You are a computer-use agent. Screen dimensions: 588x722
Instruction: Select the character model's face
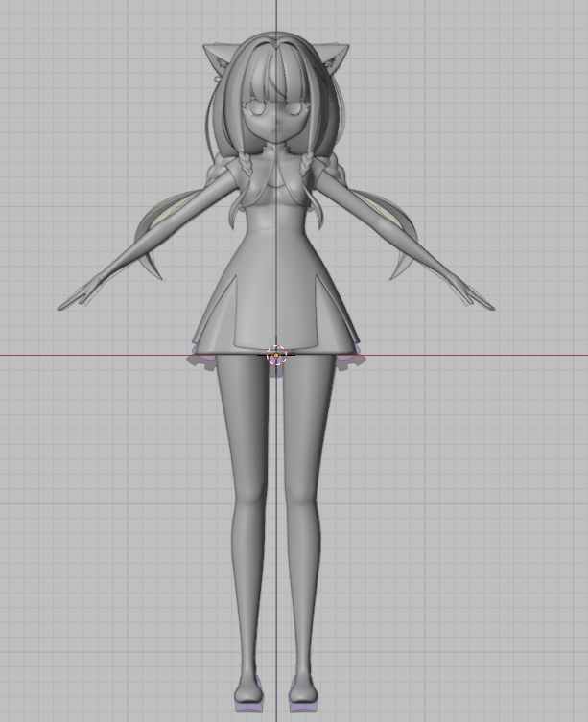(275, 121)
